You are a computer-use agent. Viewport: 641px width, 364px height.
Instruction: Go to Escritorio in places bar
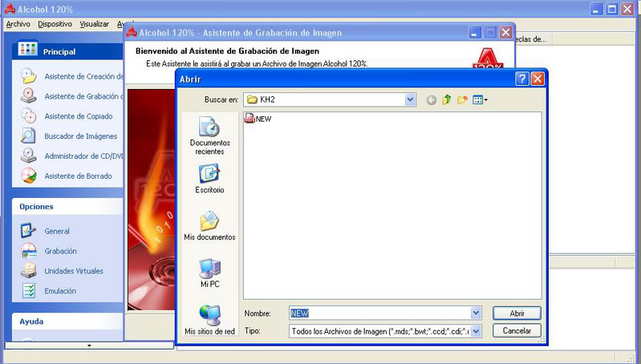coord(209,179)
